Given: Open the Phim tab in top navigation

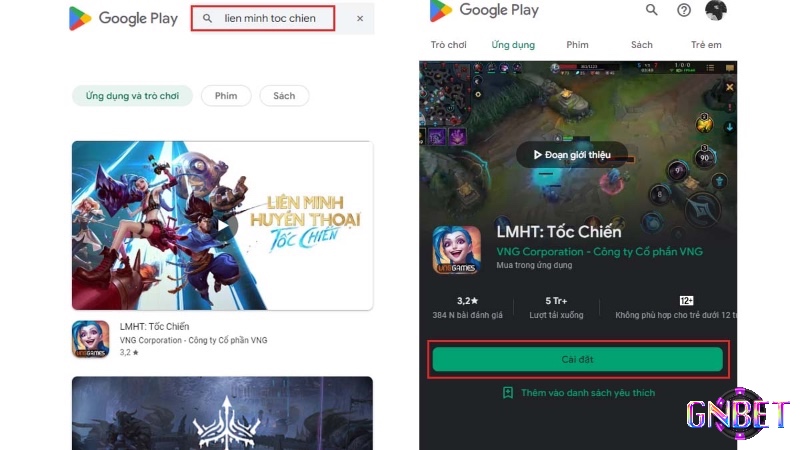Looking at the screenshot, I should 577,45.
